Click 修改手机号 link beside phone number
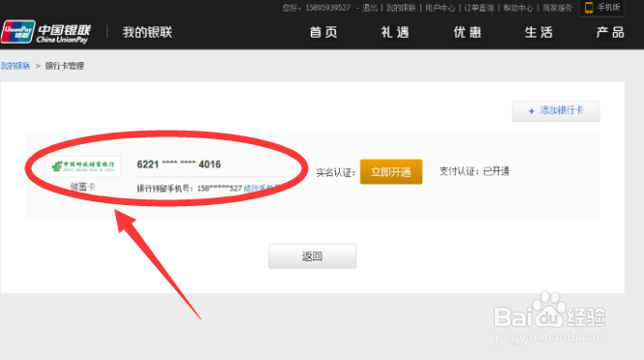Screen dimensions: 644x360 261,189
